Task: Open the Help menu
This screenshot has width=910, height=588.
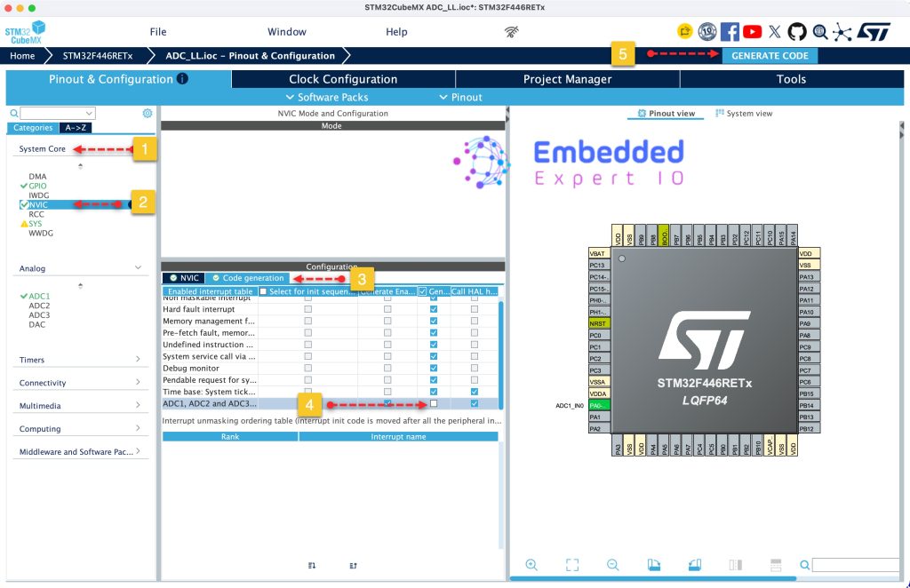Action: coord(396,32)
